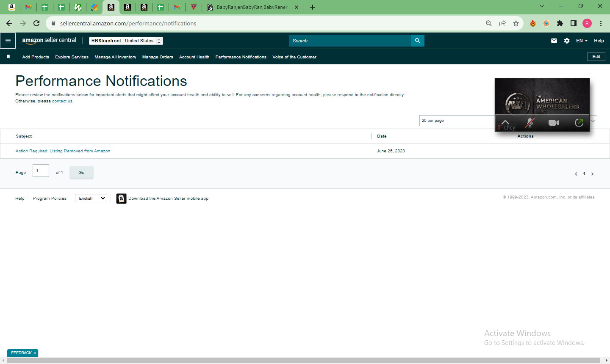Switch to the BabyRan browser tab
The width and height of the screenshot is (610, 364).
click(252, 7)
